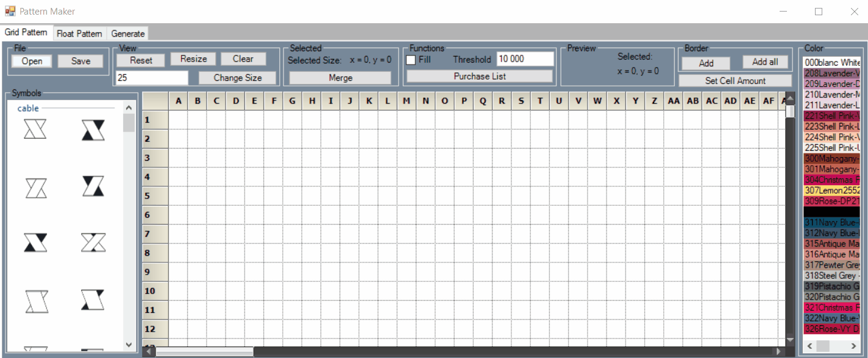The height and width of the screenshot is (358, 868).
Task: Click the grid's horizontal scrollbar thumb
Action: pyautogui.click(x=204, y=352)
